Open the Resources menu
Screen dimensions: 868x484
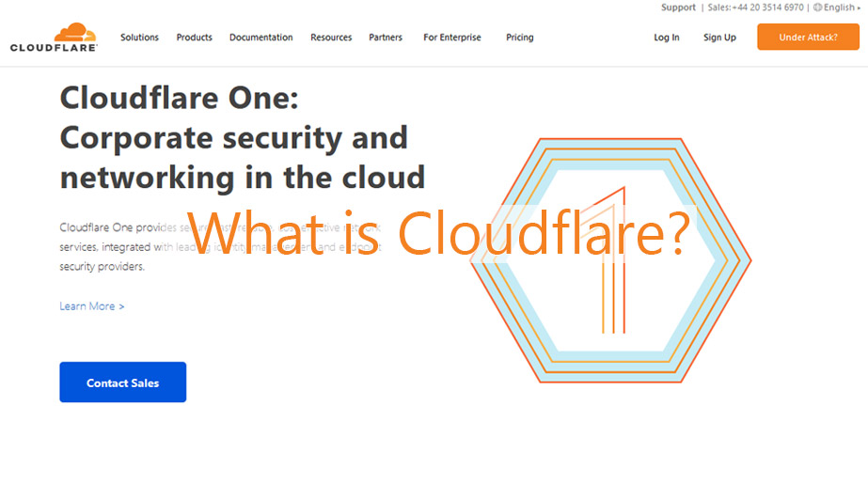click(x=331, y=37)
